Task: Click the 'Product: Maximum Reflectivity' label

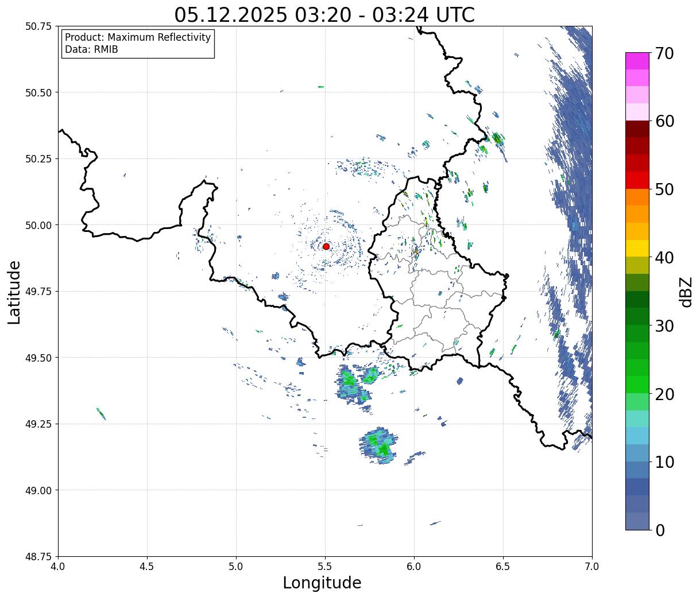Action: (x=138, y=37)
